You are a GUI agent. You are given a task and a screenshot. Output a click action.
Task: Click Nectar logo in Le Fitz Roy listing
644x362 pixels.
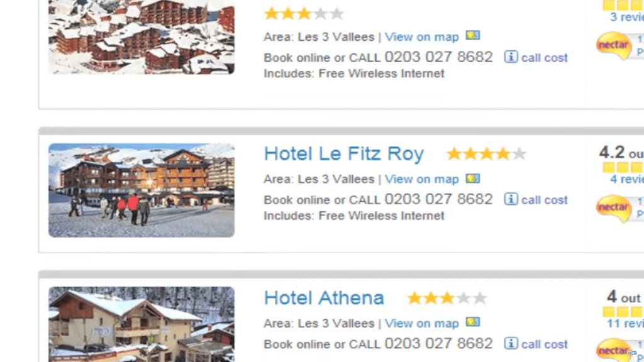613,208
